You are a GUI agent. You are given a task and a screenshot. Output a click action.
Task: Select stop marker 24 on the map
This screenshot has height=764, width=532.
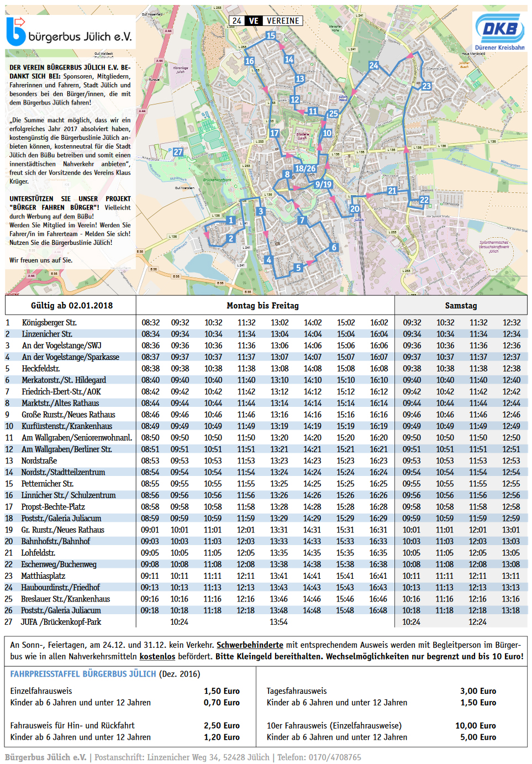tap(373, 65)
